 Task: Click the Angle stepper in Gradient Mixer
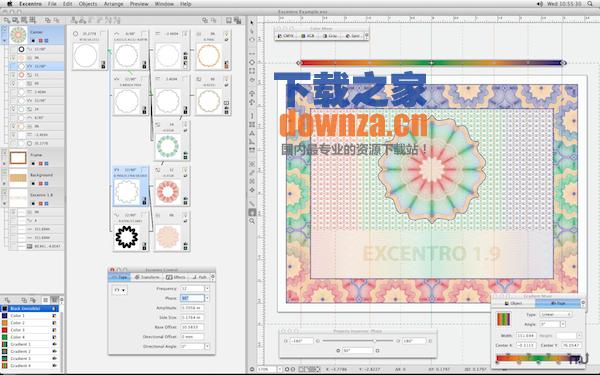click(x=563, y=324)
